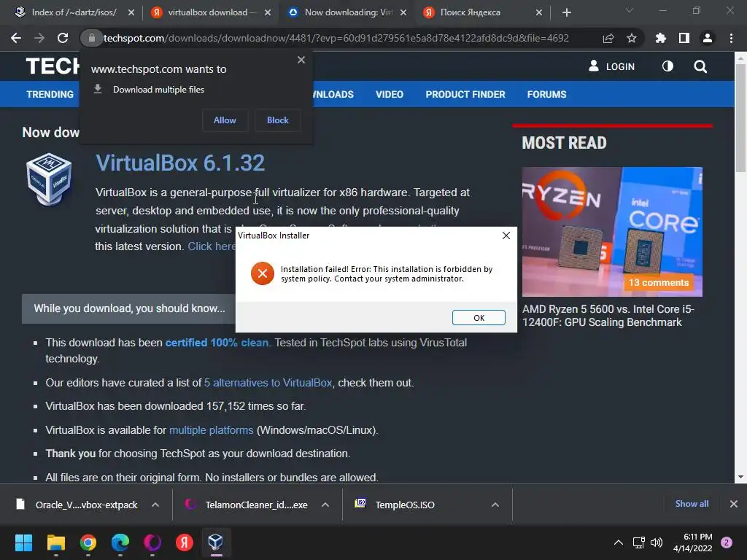Expand TempleOS.ISO download options
Image resolution: width=747 pixels, height=560 pixels.
pos(495,505)
